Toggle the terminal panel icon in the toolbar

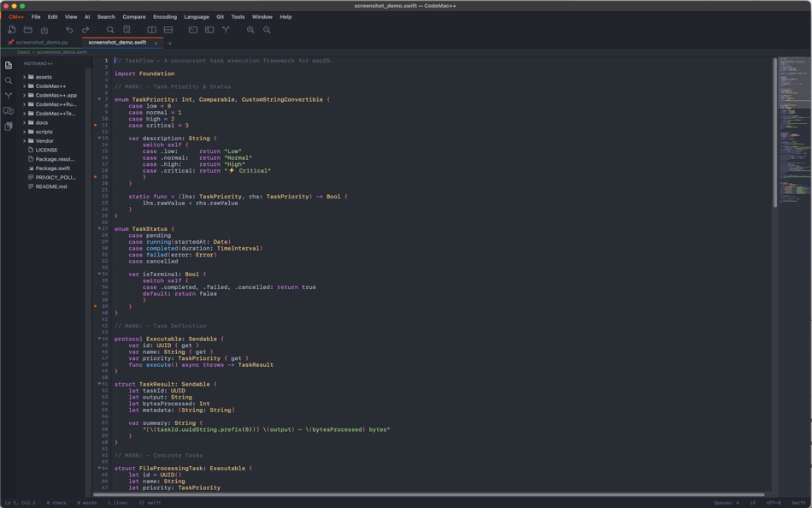click(192, 29)
